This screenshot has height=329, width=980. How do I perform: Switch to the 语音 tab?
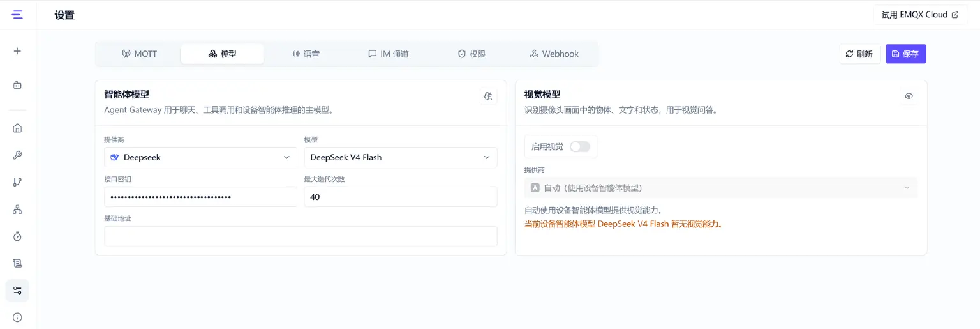pos(305,54)
